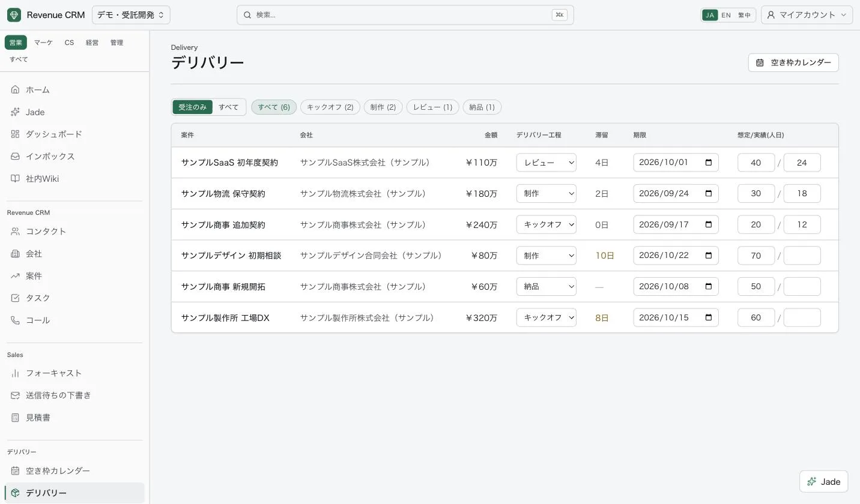Filter by 制作 (2) chip
The image size is (860, 504).
point(383,107)
